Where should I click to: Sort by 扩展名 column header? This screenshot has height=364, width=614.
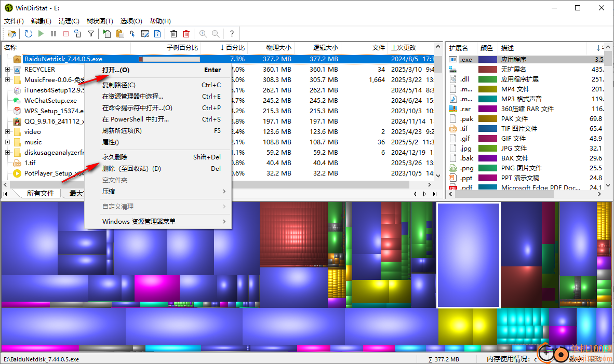(x=461, y=48)
